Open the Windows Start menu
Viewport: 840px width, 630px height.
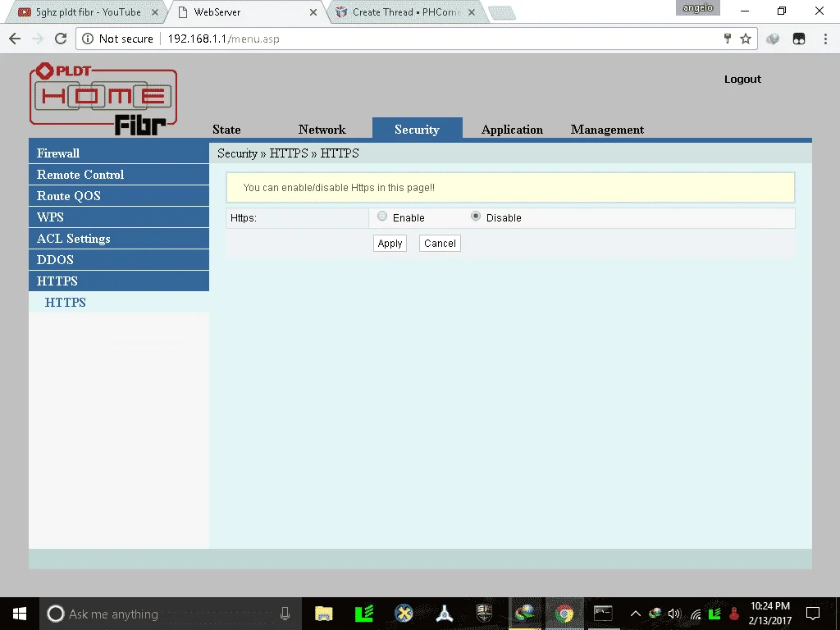click(x=20, y=614)
